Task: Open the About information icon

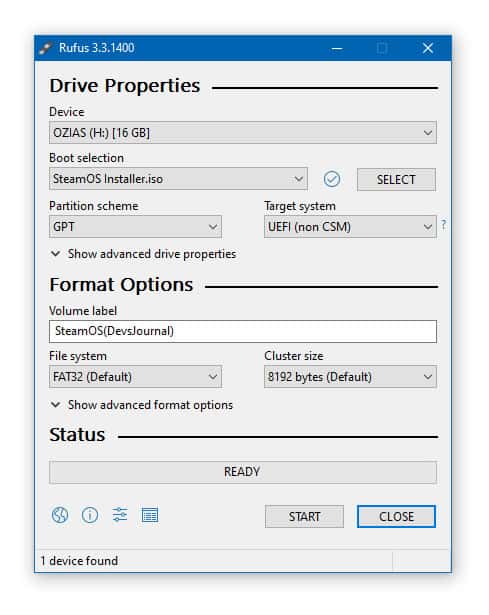Action: click(x=90, y=515)
